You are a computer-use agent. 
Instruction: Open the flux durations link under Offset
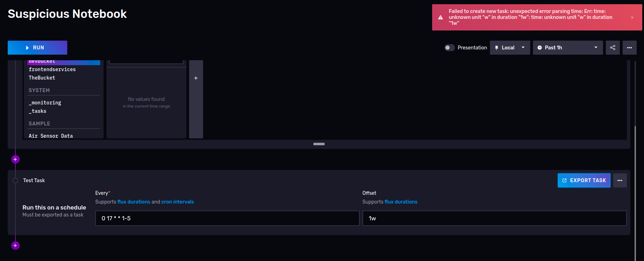click(401, 202)
